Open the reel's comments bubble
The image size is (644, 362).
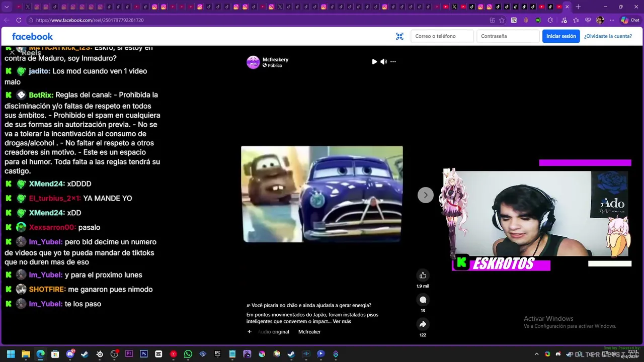click(423, 300)
